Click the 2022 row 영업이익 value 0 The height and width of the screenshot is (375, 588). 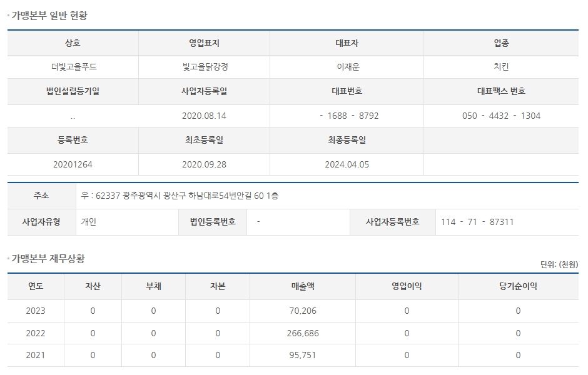coord(407,333)
